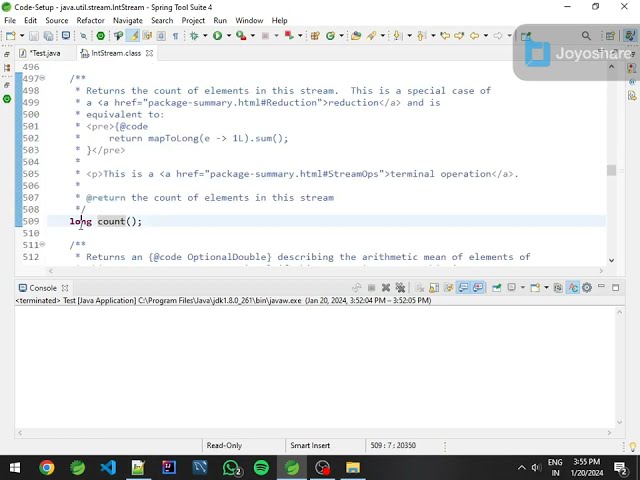Click the 'count' method name on line 509

click(x=111, y=222)
